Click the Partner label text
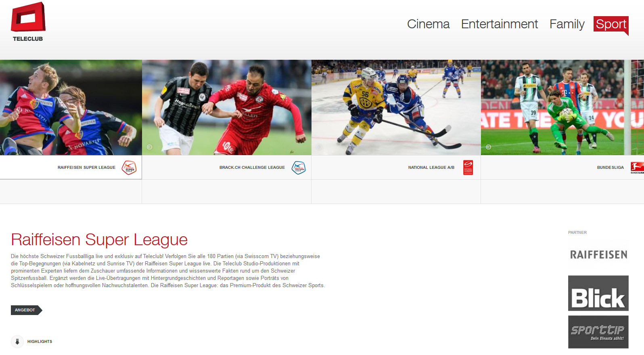Screen dimensions: 644x355 click(x=577, y=233)
